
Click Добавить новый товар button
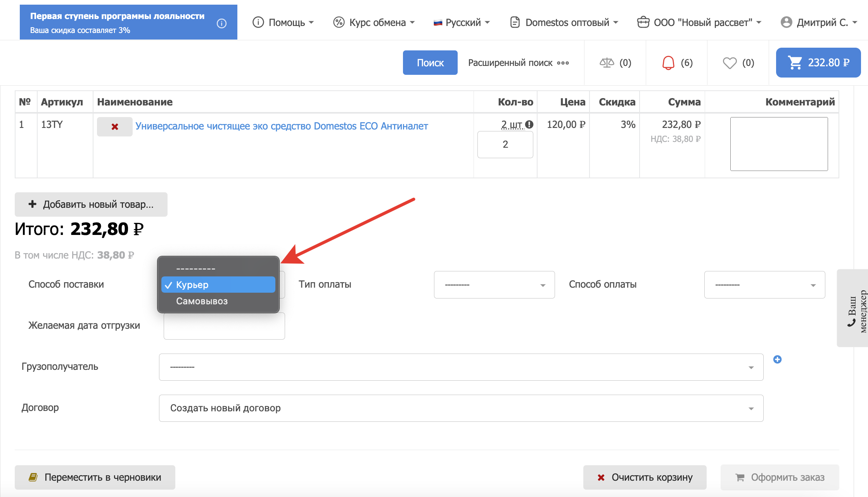pos(91,204)
